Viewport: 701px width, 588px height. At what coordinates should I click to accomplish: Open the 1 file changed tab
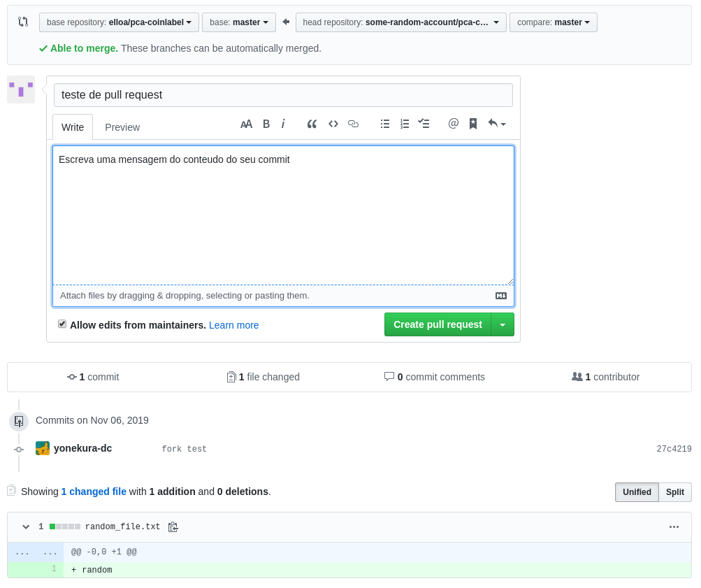263,378
